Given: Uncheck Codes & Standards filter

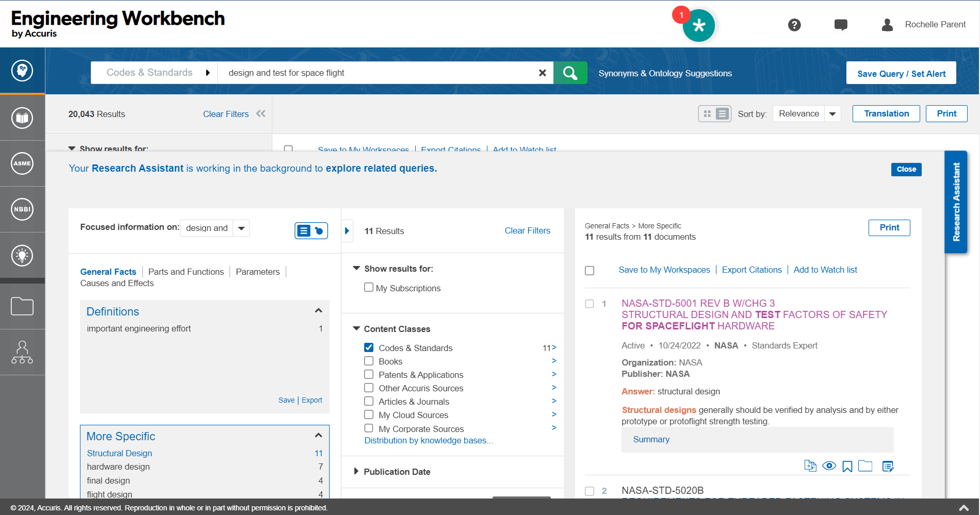Looking at the screenshot, I should coord(368,347).
